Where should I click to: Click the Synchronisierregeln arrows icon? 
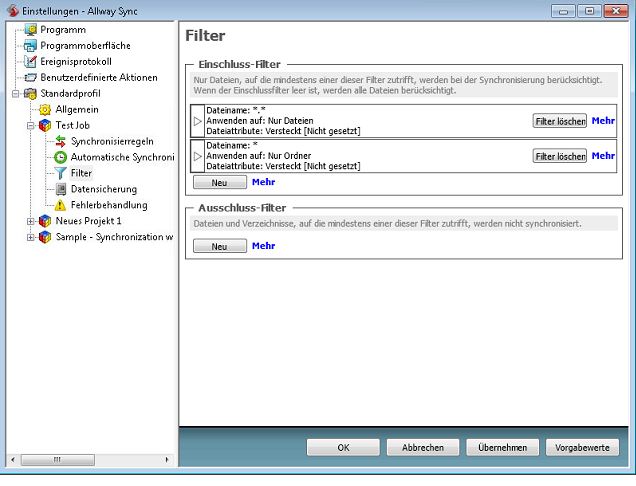tap(61, 141)
